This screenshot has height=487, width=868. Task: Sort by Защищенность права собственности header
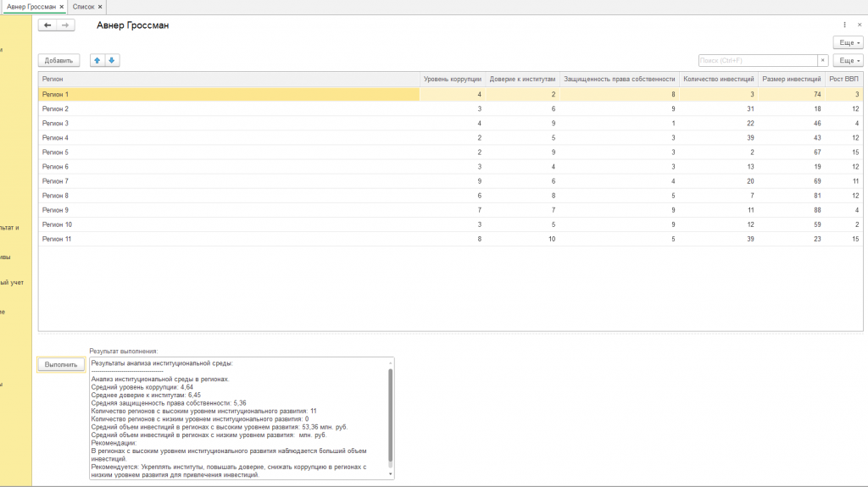click(x=620, y=79)
